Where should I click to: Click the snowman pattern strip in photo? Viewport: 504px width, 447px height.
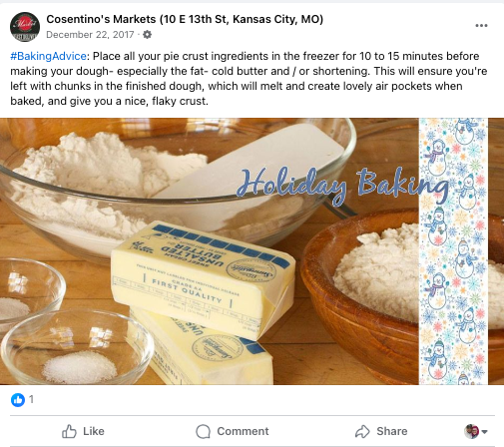(x=453, y=251)
